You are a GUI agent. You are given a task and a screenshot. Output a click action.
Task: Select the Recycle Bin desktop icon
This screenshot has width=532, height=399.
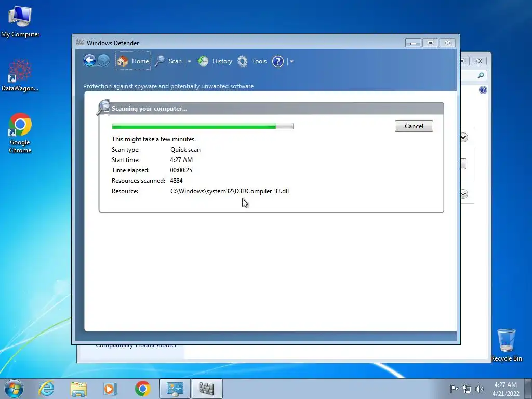(x=507, y=345)
